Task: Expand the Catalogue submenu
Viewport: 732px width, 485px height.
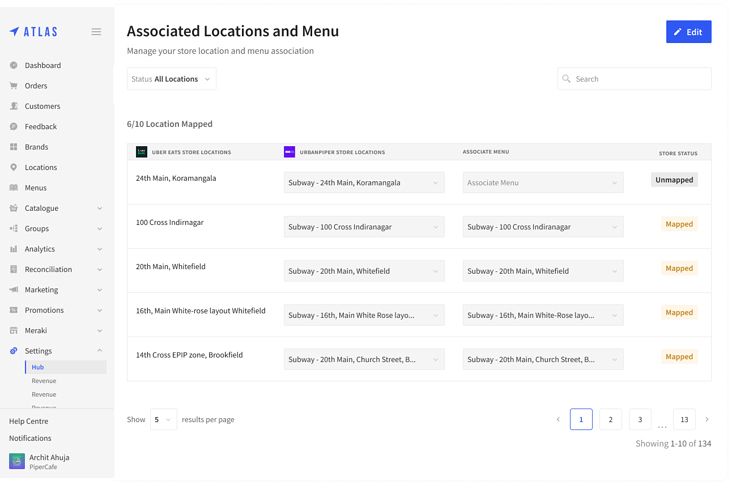Action: click(99, 208)
